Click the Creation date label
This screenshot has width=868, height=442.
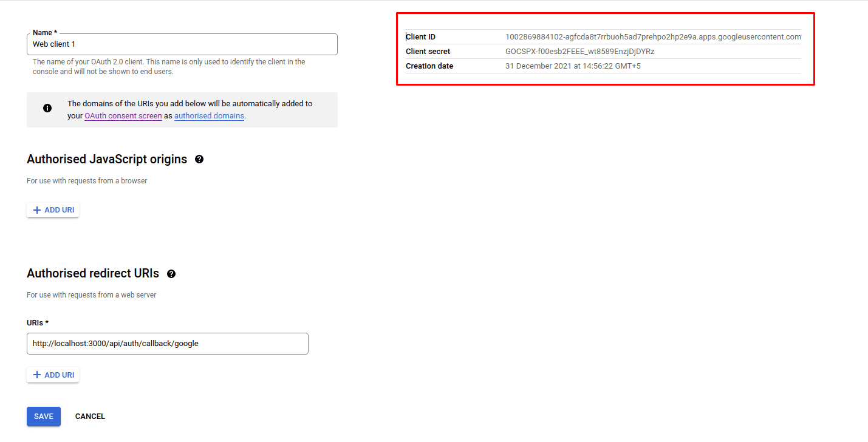(429, 66)
